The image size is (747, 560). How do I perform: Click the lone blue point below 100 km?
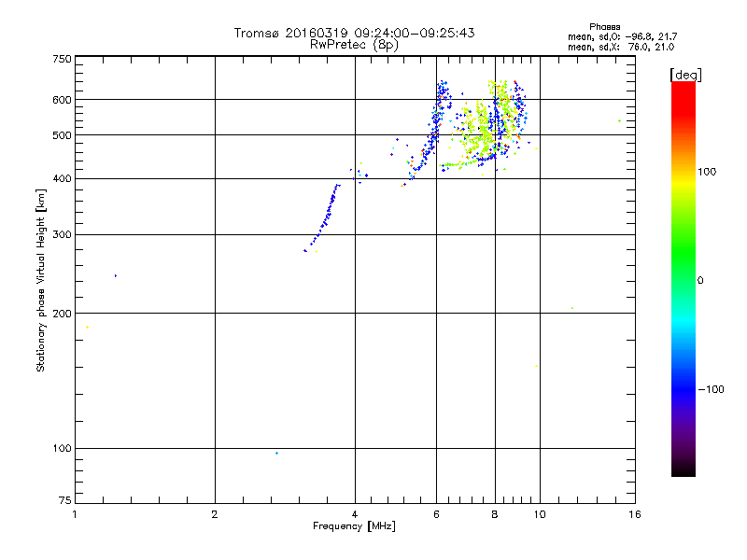coord(276,454)
